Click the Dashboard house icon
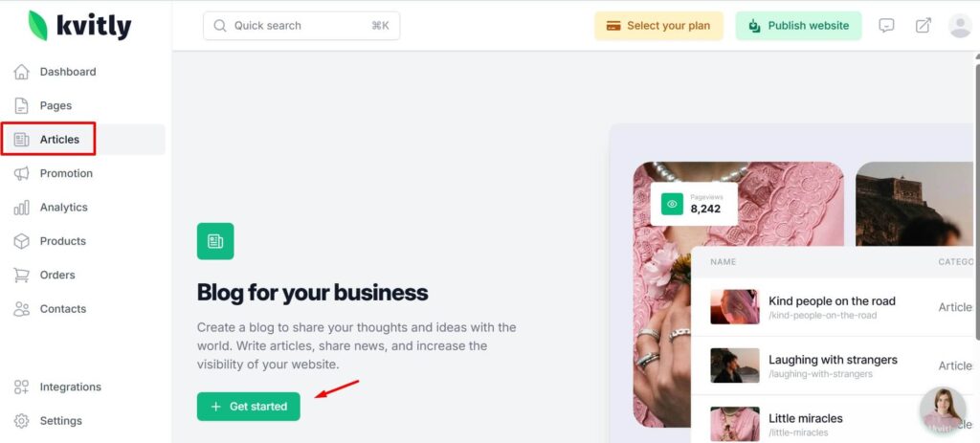The width and height of the screenshot is (980, 443). pos(21,72)
